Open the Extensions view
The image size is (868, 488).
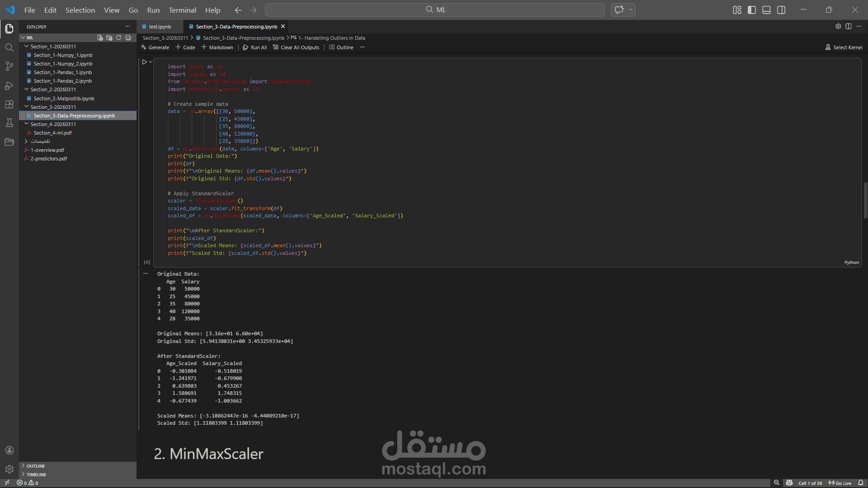[9, 104]
